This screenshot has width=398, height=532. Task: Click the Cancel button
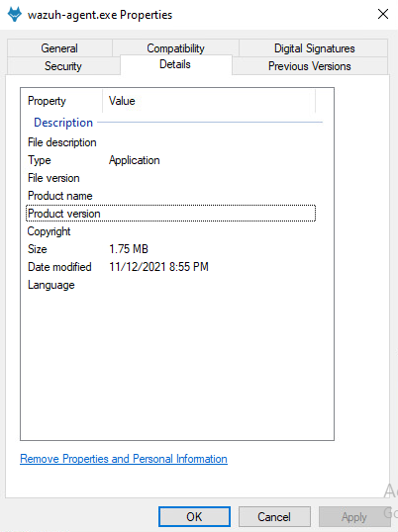(274, 517)
